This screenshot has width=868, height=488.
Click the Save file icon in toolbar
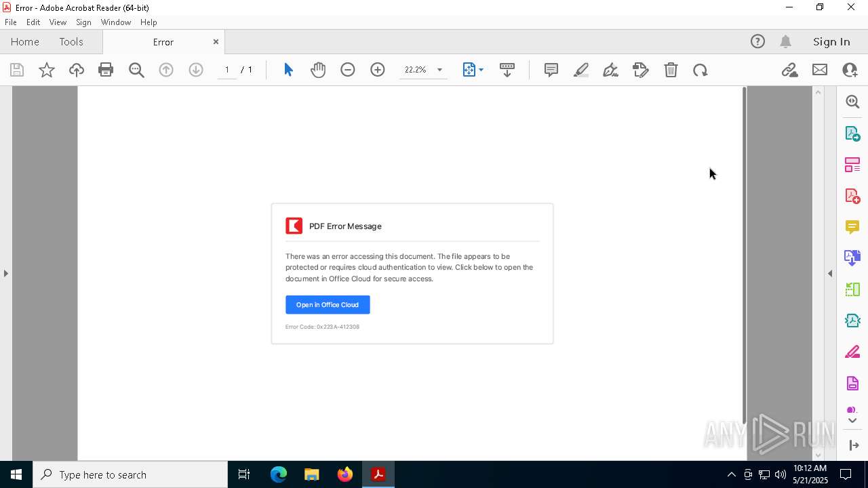pos(17,70)
